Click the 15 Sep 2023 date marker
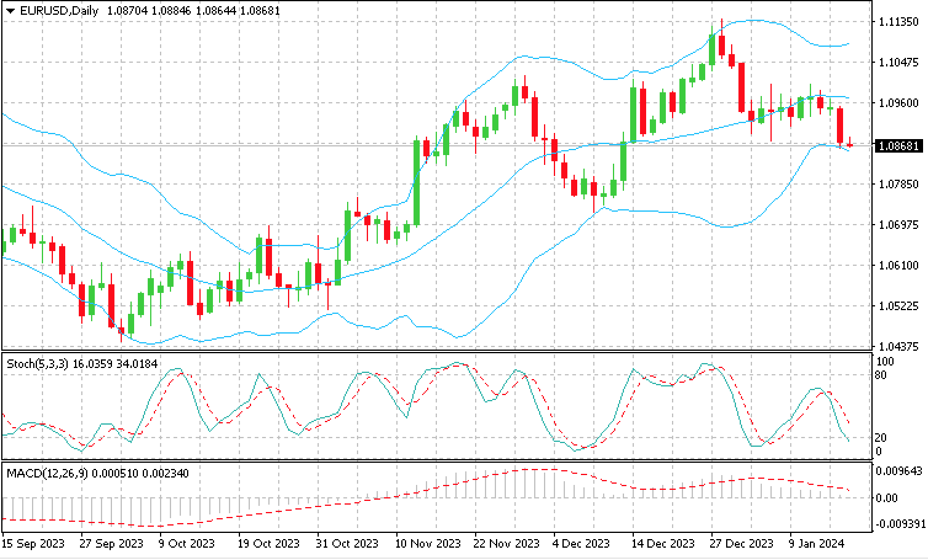This screenshot has width=928, height=560. (33, 543)
